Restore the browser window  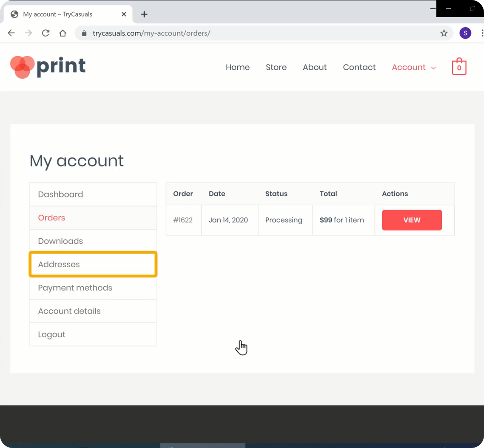[472, 9]
